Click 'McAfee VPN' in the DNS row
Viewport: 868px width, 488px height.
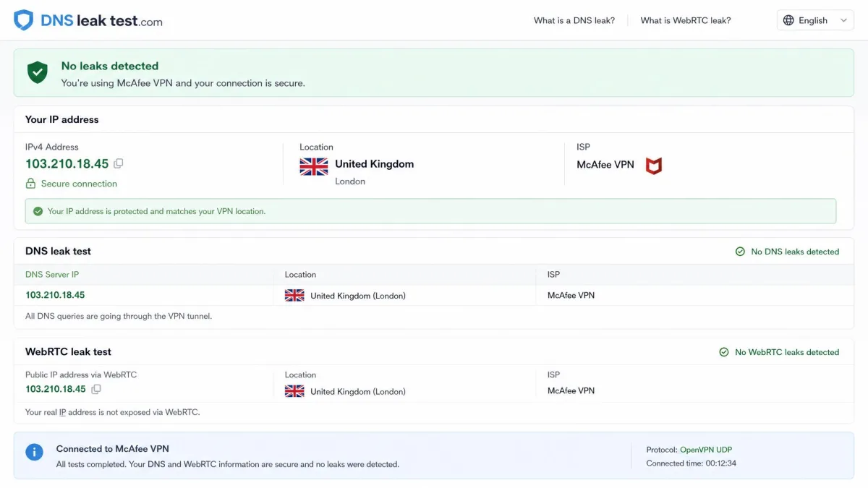pyautogui.click(x=571, y=295)
